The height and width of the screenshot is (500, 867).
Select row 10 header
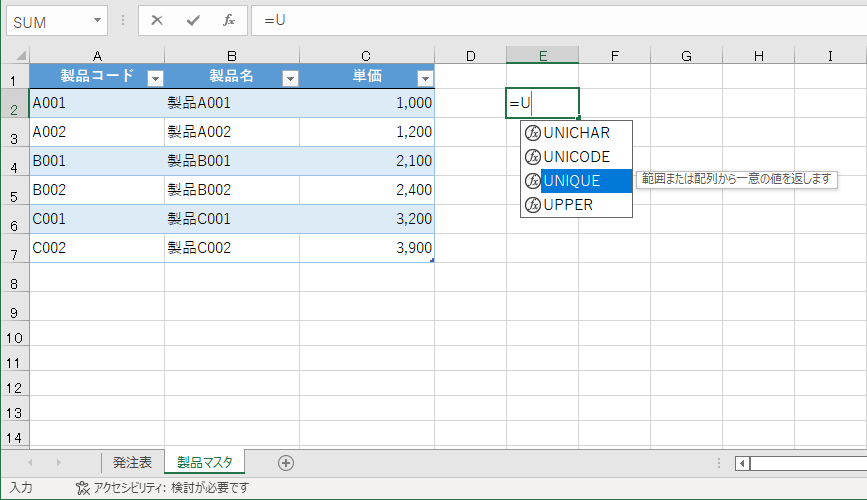[x=14, y=334]
